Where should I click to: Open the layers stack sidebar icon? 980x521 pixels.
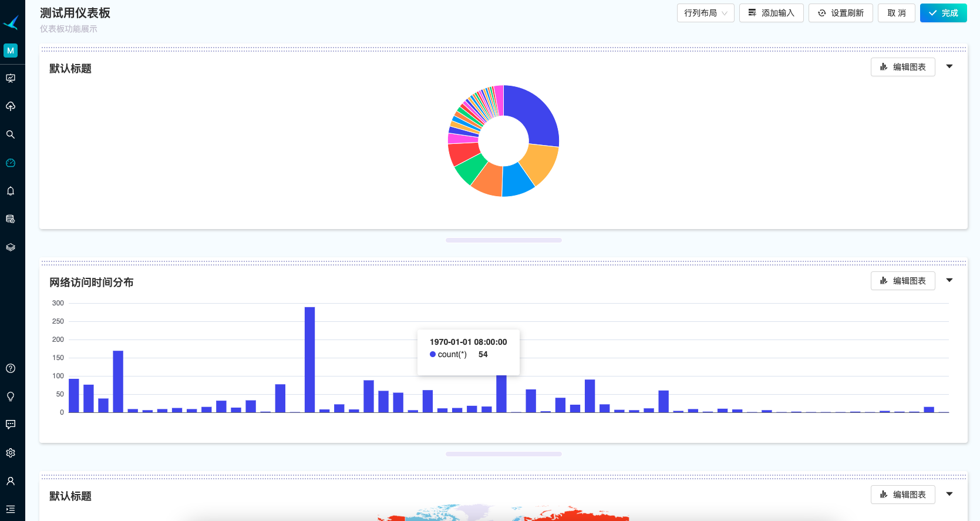[11, 247]
